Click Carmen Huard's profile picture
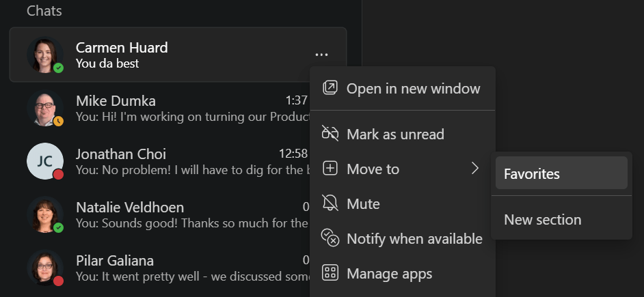644x297 pixels. (x=44, y=55)
